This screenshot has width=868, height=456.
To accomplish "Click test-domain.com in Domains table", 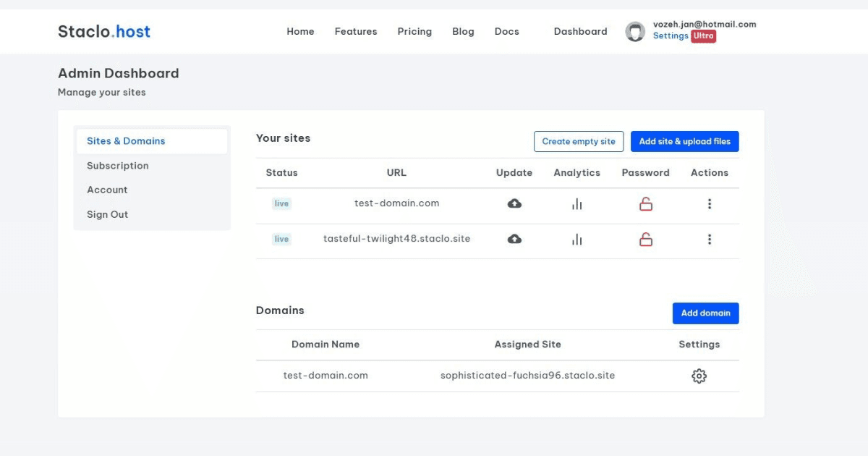I will click(325, 376).
